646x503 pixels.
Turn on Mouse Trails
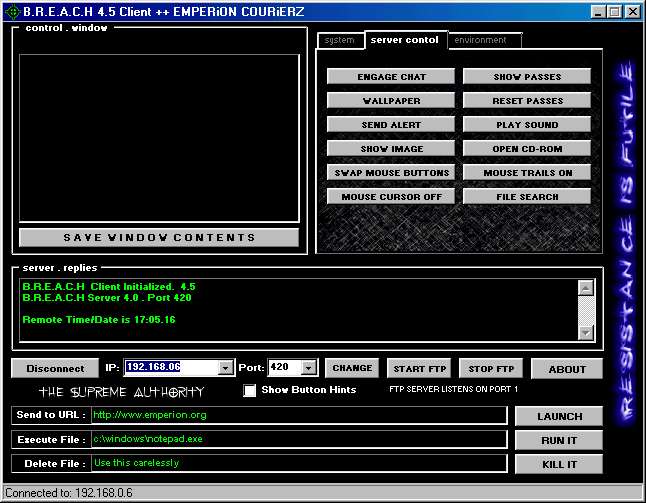[x=527, y=173]
